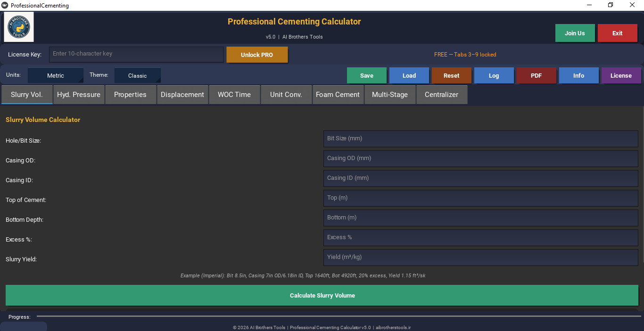Click the 'Top of Cement:' label

26,200
